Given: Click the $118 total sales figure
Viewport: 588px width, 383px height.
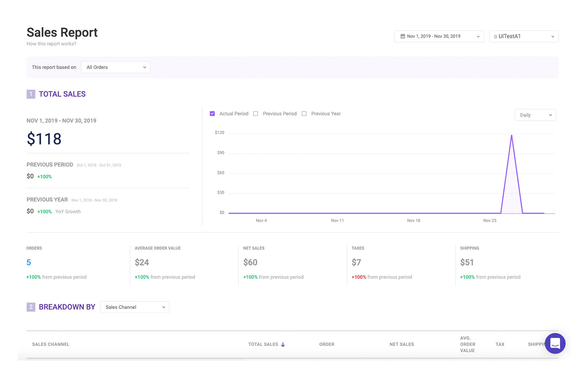Looking at the screenshot, I should coord(44,139).
